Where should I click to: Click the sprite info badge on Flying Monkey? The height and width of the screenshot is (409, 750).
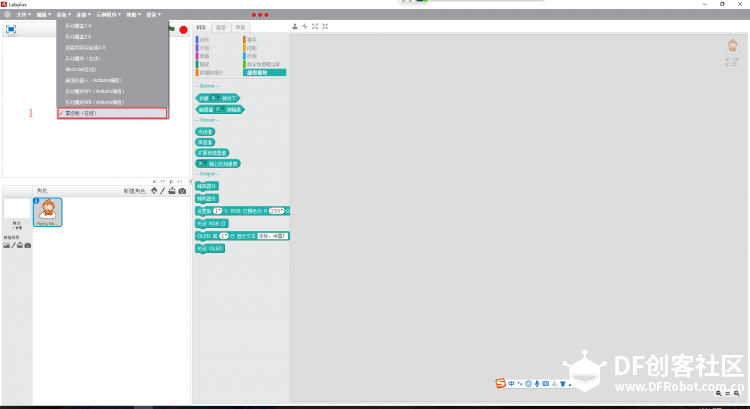click(x=36, y=201)
